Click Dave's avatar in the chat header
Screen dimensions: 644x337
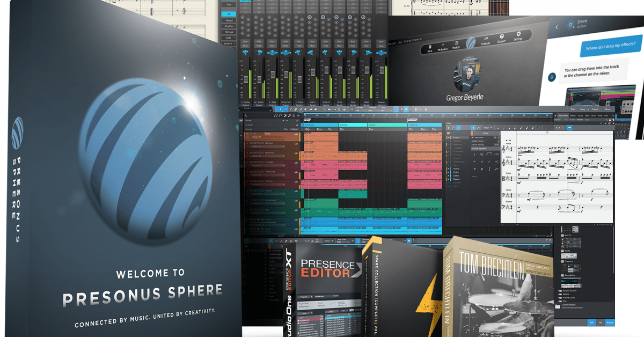pyautogui.click(x=570, y=25)
